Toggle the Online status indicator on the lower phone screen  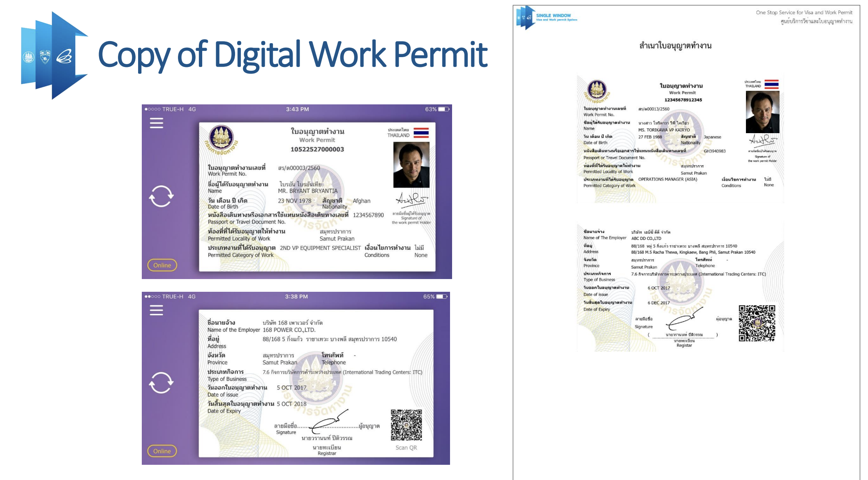162,451
